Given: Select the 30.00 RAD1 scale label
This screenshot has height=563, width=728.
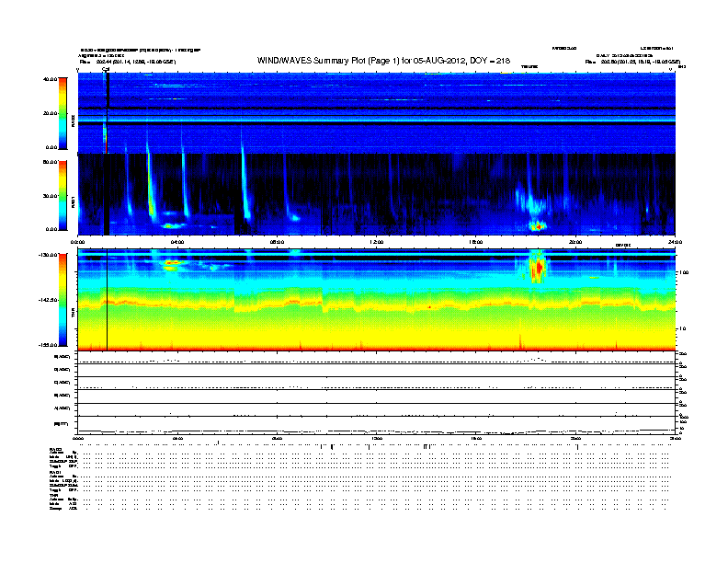Looking at the screenshot, I should pyautogui.click(x=50, y=196).
